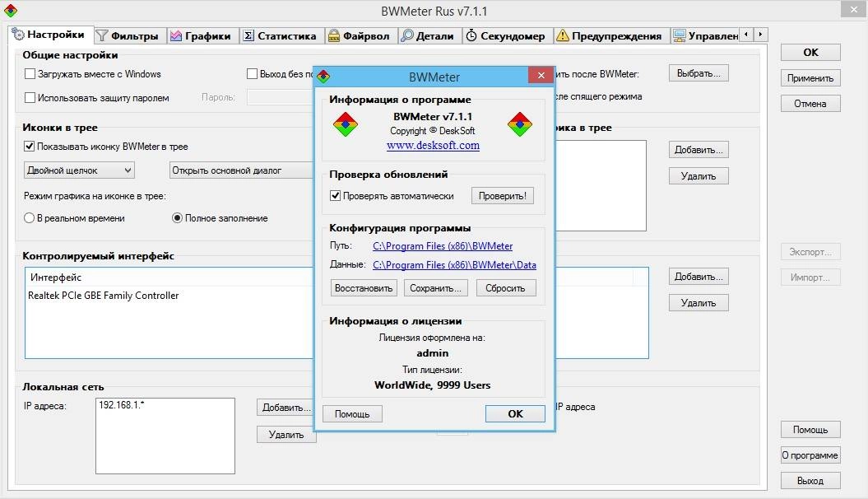Image resolution: width=868 pixels, height=499 pixels.
Task: Click the Сбросить button
Action: pyautogui.click(x=505, y=288)
